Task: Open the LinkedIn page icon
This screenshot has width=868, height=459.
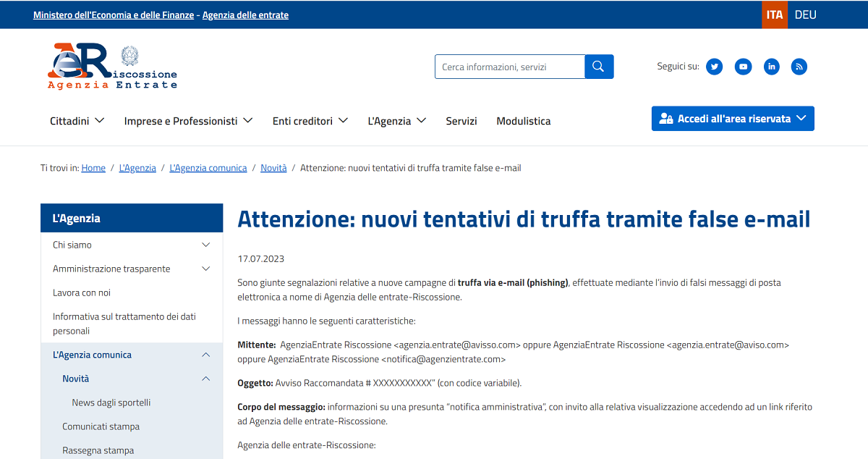Action: coord(771,67)
